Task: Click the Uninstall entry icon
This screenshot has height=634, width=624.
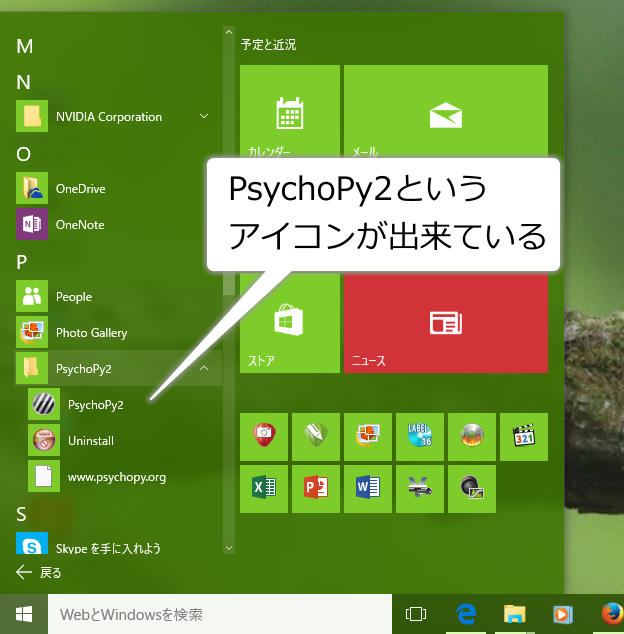Action: coord(44,440)
